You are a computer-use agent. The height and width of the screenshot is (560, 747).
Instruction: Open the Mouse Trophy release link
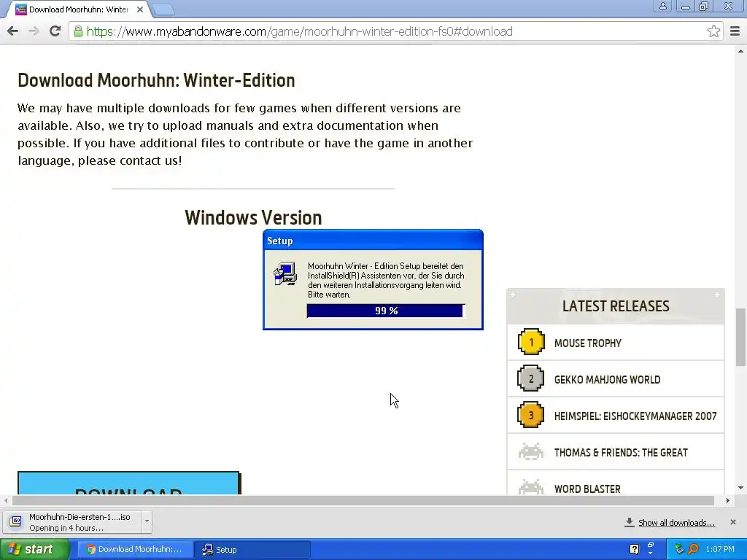coord(588,343)
